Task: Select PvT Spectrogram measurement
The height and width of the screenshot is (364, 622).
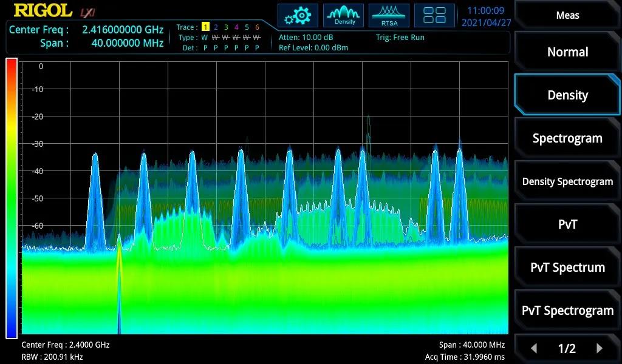Action: [567, 311]
